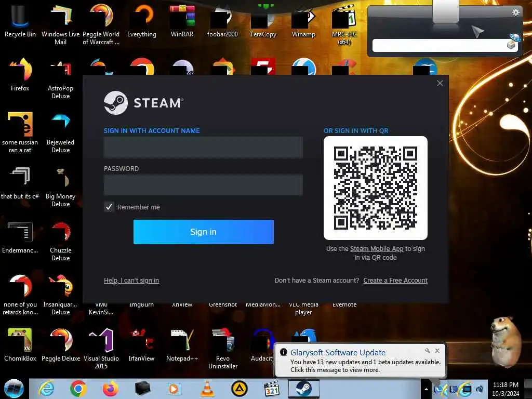This screenshot has width=532, height=399.
Task: Open the Recycle Bin desktop icon
Action: (20, 21)
